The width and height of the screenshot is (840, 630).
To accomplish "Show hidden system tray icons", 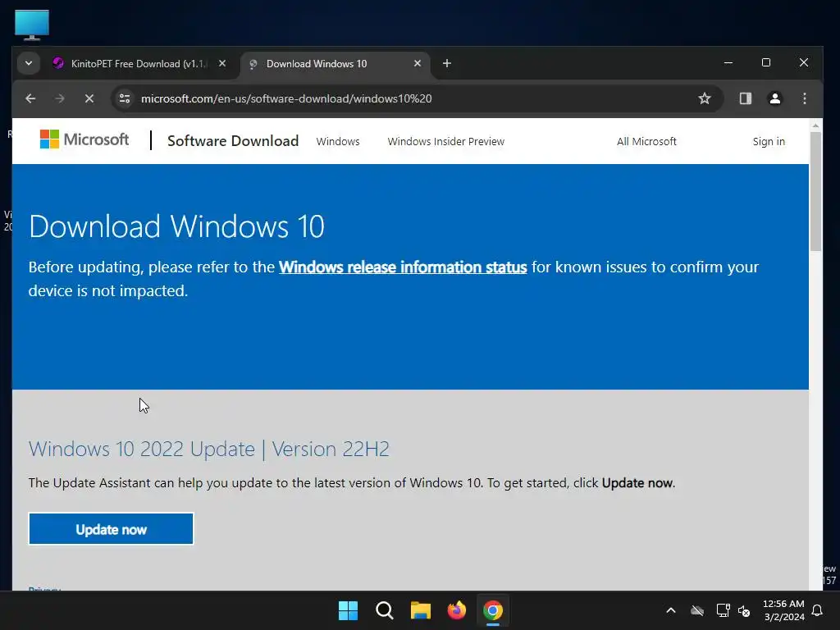I will [671, 610].
